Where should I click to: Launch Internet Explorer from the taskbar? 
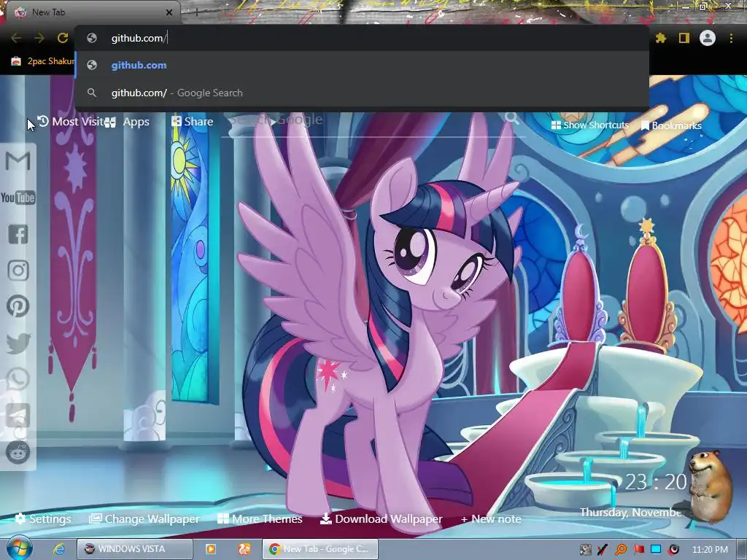[58, 549]
